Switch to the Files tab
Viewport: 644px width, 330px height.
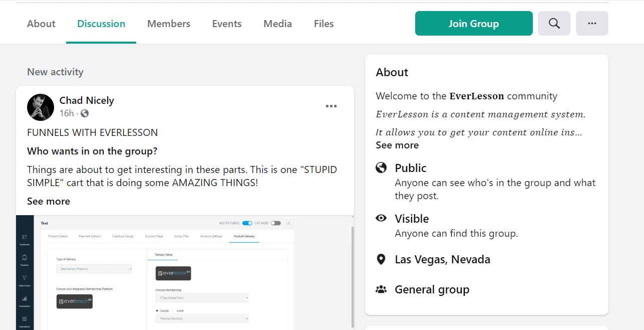coord(324,24)
